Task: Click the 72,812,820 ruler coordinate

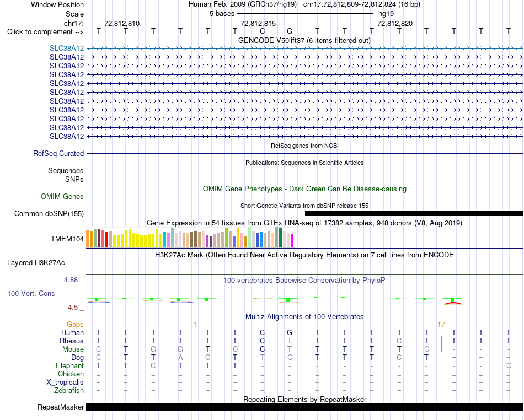Action: click(x=395, y=23)
